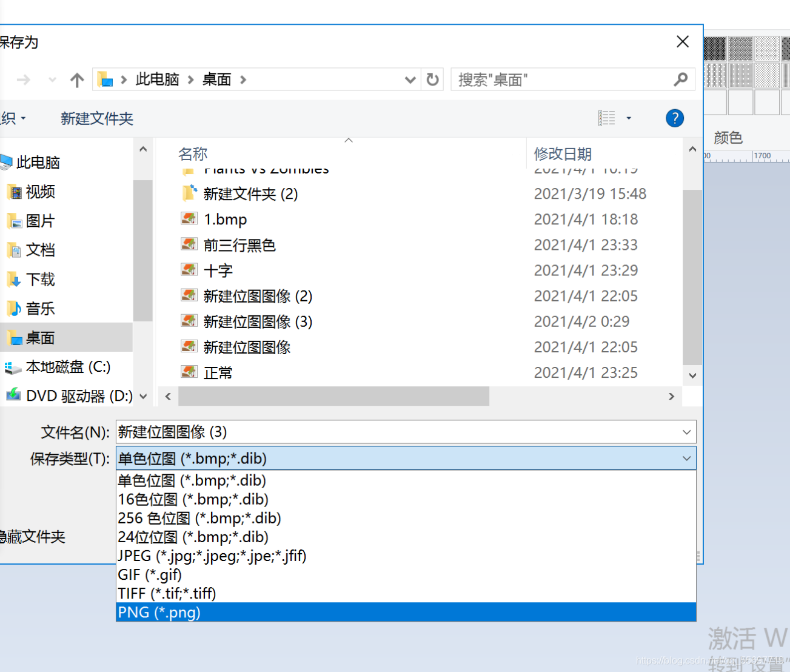The width and height of the screenshot is (790, 672).
Task: Sort by 修改日期 column header
Action: click(x=563, y=154)
